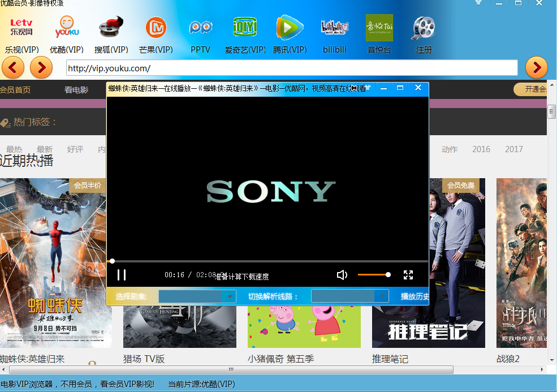Open the 推理笔记 poster
Image resolution: width=557 pixels, height=392 pixels.
(x=457, y=263)
